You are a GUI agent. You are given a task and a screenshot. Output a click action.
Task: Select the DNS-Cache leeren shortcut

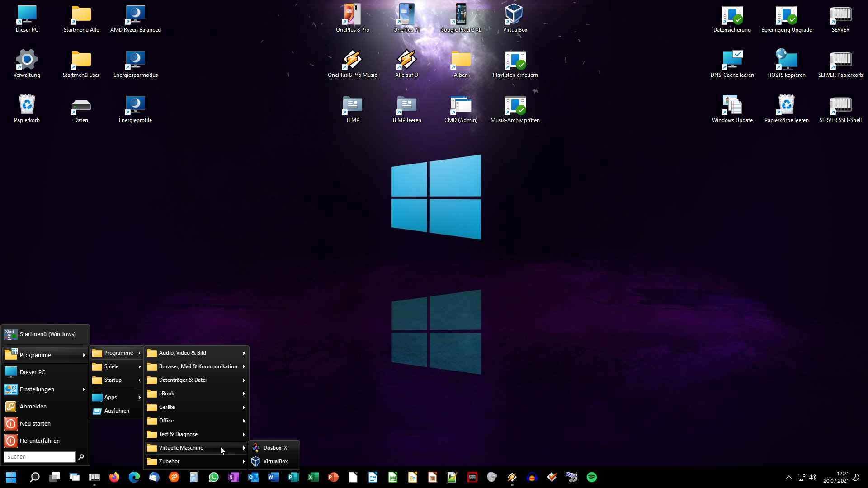pyautogui.click(x=732, y=64)
